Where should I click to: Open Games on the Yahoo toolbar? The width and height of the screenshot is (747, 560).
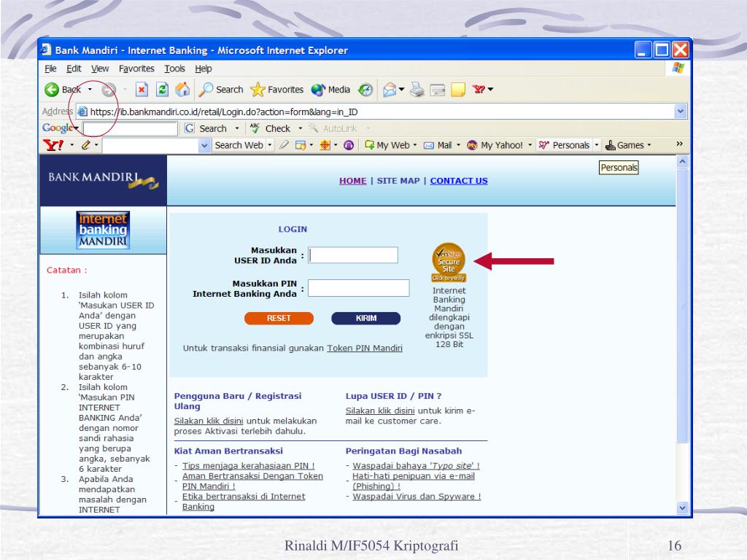pyautogui.click(x=624, y=145)
